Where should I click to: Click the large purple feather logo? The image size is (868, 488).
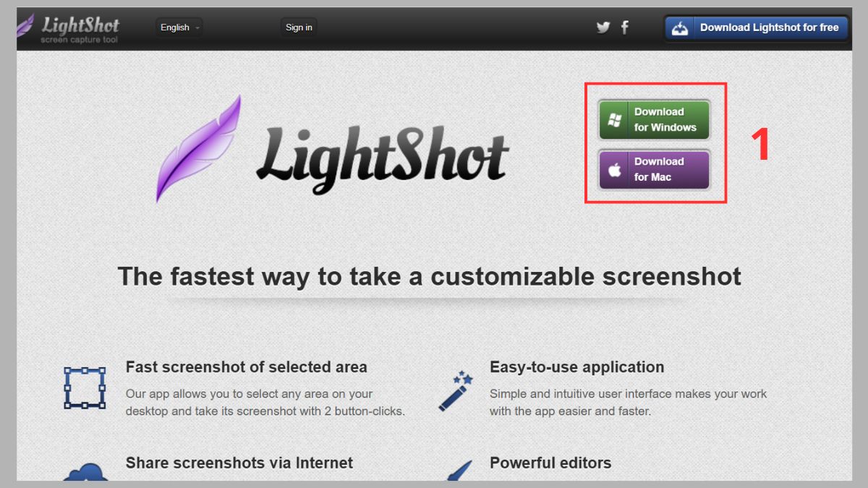point(198,148)
